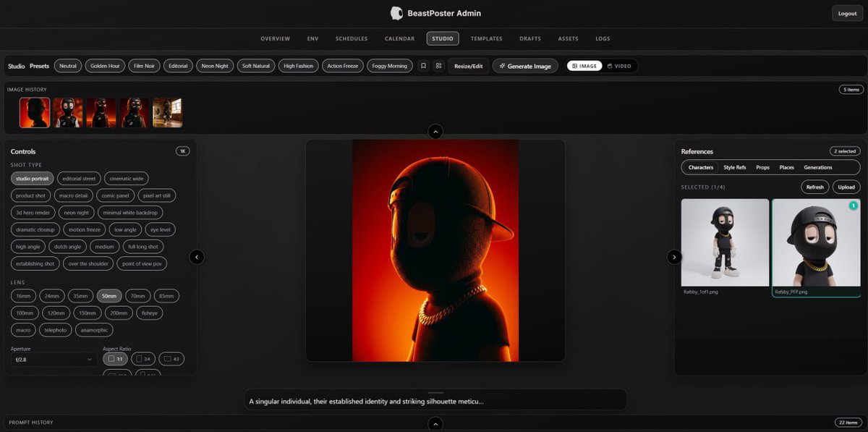Screen dimensions: 868x432
Task: Select the anamorphic lens chip
Action: 94,330
